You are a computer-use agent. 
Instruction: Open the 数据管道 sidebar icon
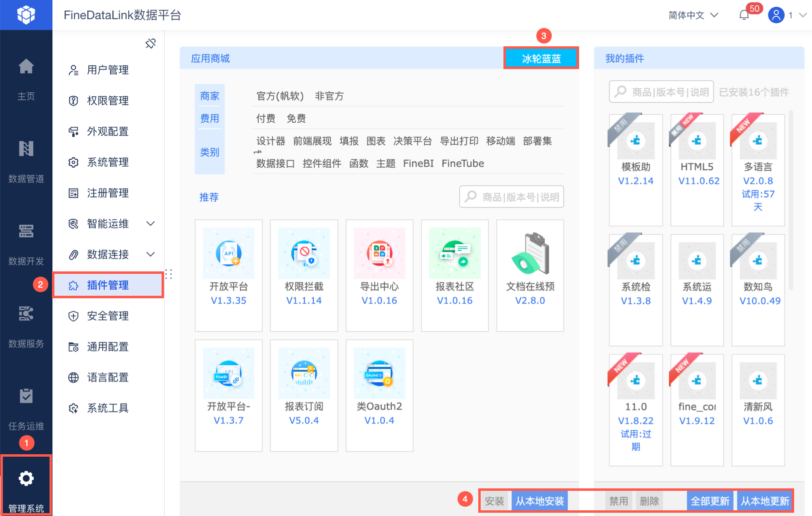(x=26, y=149)
